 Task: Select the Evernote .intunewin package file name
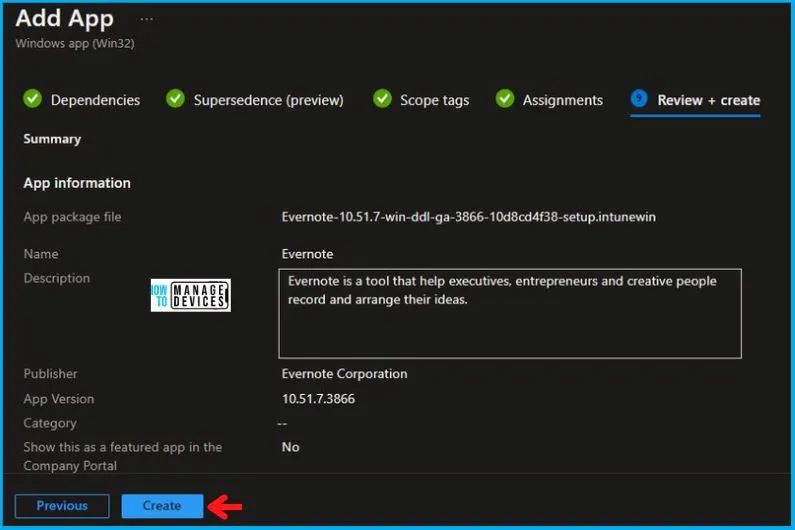(468, 217)
